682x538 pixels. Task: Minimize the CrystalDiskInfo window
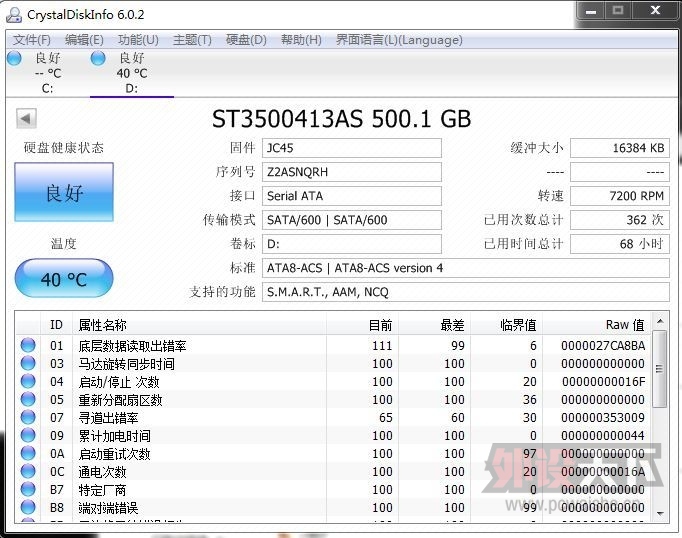coord(591,11)
